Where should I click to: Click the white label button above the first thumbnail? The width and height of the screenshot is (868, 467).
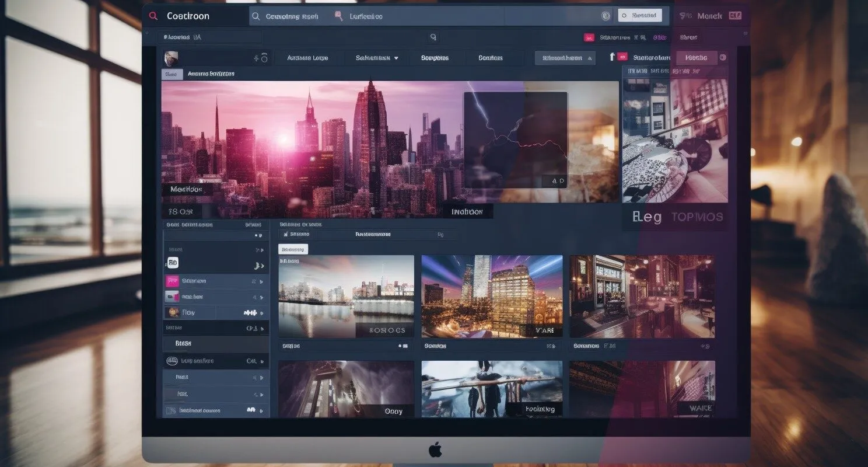point(293,249)
